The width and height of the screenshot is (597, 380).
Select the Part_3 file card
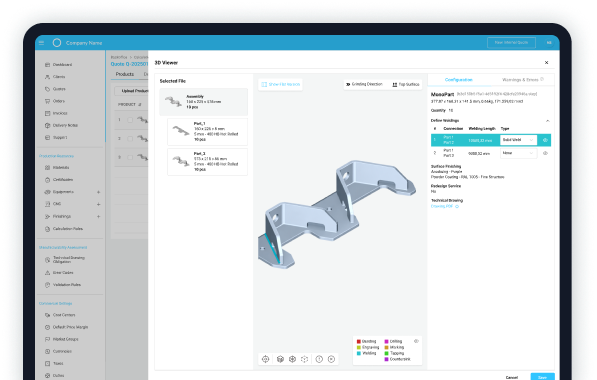click(x=208, y=162)
